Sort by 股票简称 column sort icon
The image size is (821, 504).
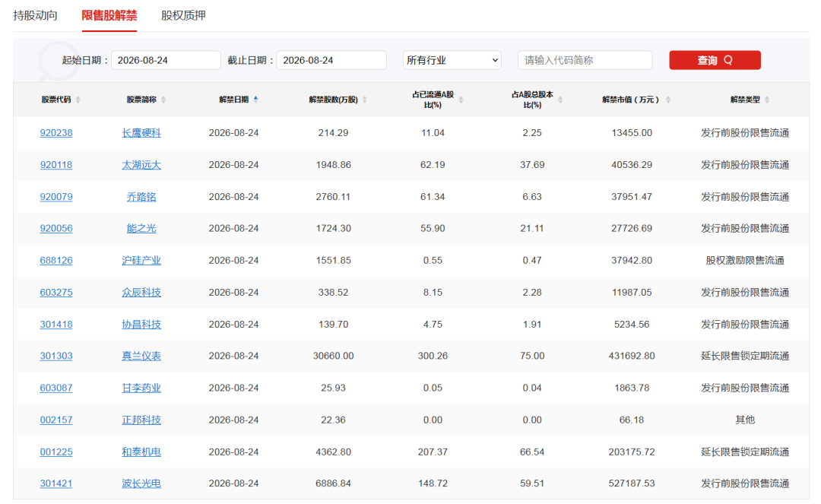[163, 100]
